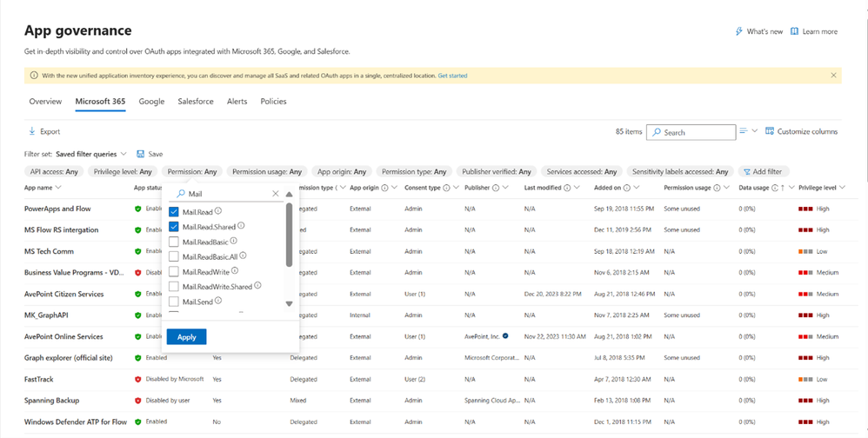The height and width of the screenshot is (438, 868).
Task: Select the Microsoft 365 tab
Action: tap(100, 101)
